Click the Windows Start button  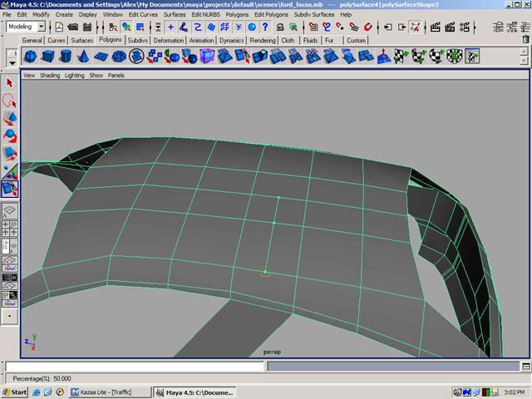pyautogui.click(x=15, y=392)
